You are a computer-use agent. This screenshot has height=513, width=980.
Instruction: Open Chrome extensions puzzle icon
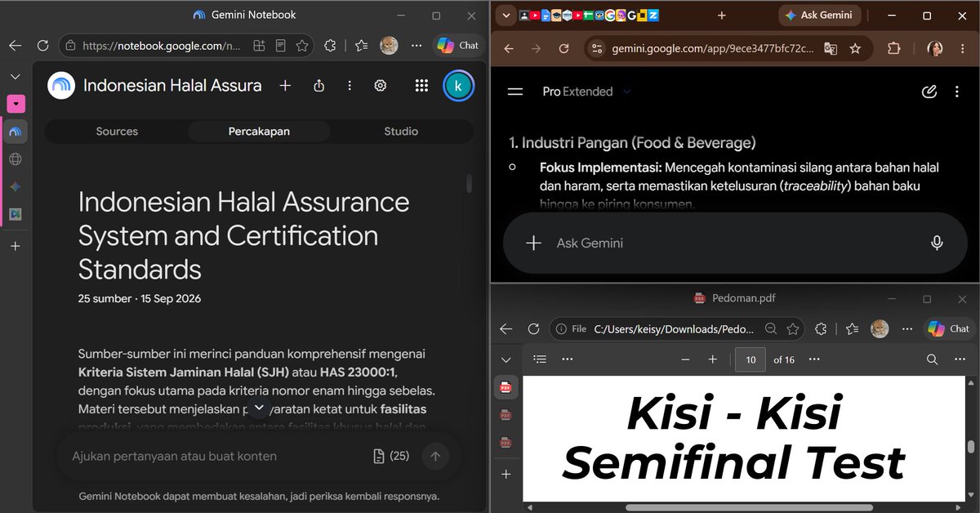[894, 49]
